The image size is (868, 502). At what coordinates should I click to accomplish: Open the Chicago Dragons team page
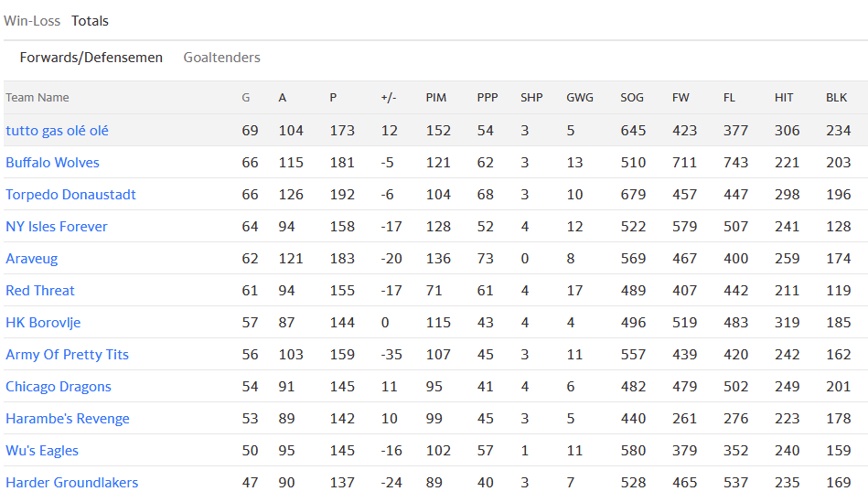(x=58, y=387)
